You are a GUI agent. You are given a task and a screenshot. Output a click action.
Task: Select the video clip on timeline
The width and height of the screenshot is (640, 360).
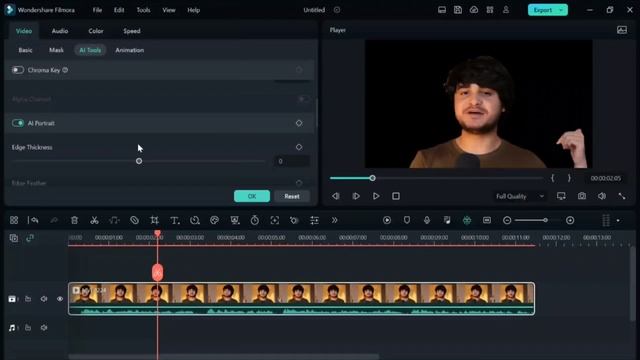[302, 298]
